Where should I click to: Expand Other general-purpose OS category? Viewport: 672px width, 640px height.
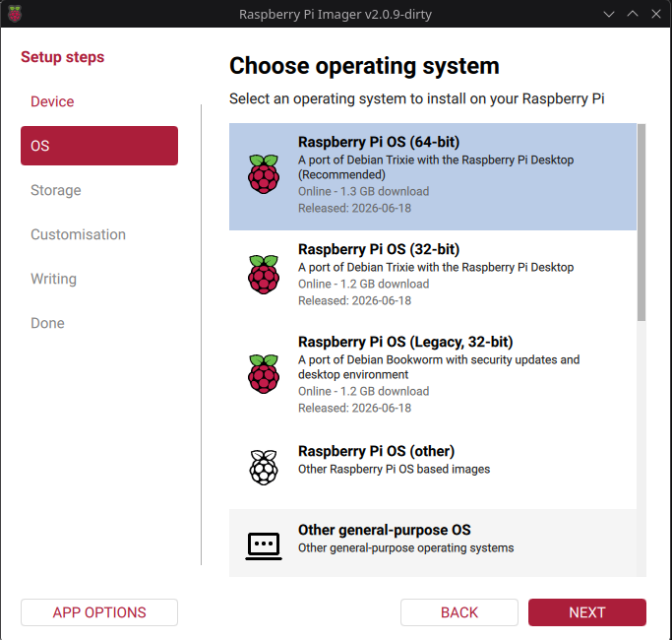click(433, 544)
